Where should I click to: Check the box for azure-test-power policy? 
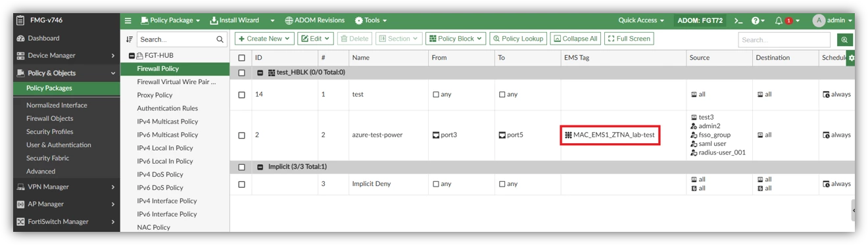241,135
